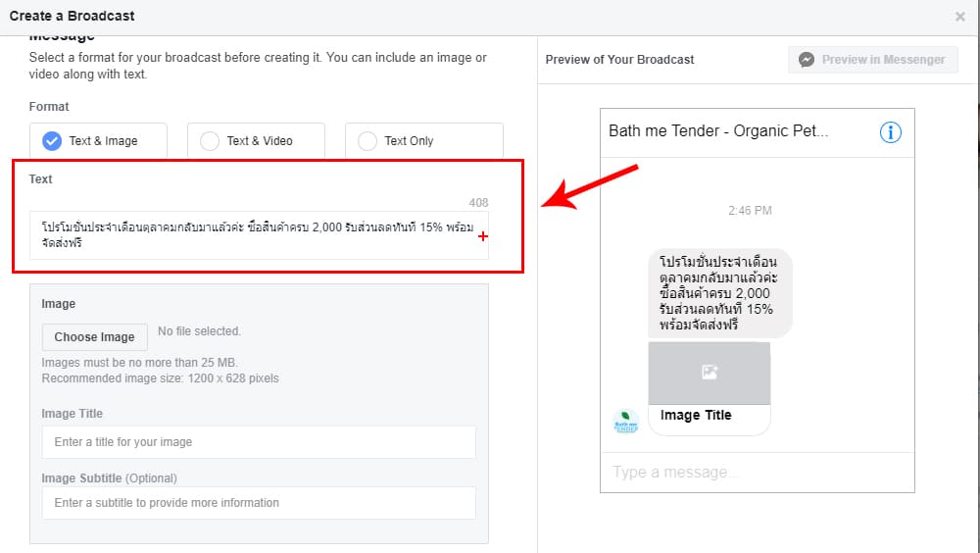Click the 2:46 PM timestamp in preview
The height and width of the screenshot is (553, 980).
(x=750, y=211)
